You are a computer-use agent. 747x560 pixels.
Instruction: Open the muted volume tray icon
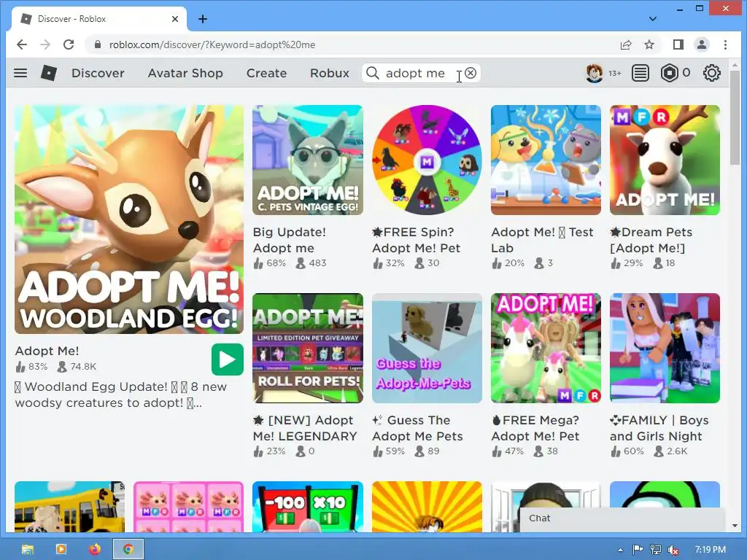(673, 550)
